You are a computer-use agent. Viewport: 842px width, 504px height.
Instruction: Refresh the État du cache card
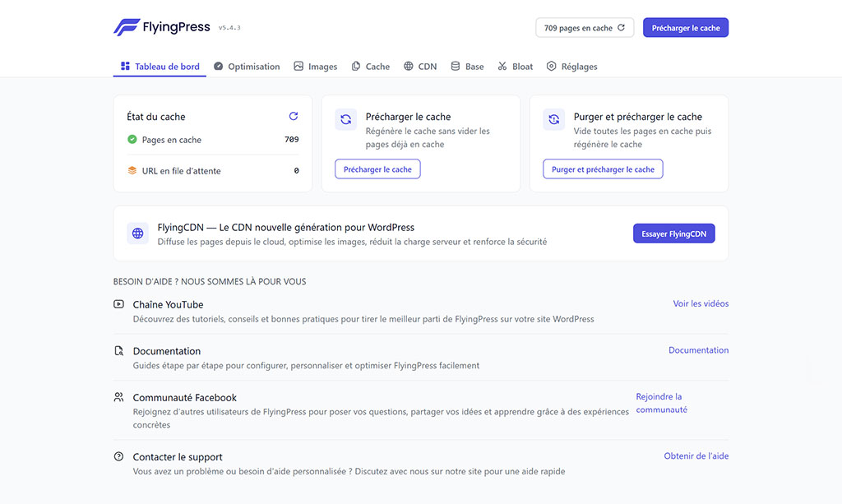tap(294, 116)
